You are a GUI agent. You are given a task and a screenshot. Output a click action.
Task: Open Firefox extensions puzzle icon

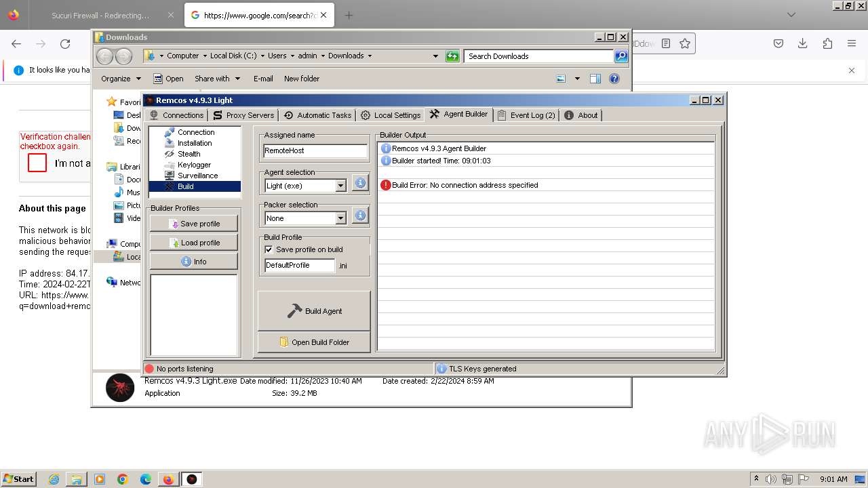[827, 43]
